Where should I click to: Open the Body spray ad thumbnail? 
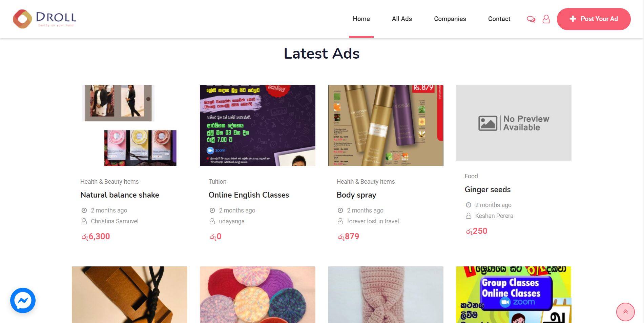386,125
